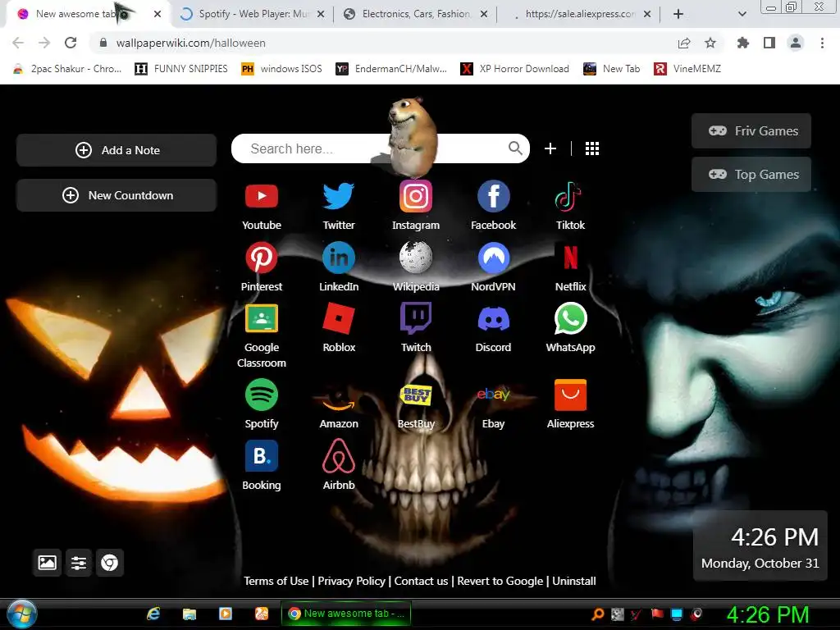840x630 pixels.
Task: Select the New awesome tab browser tab
Action: click(x=89, y=14)
